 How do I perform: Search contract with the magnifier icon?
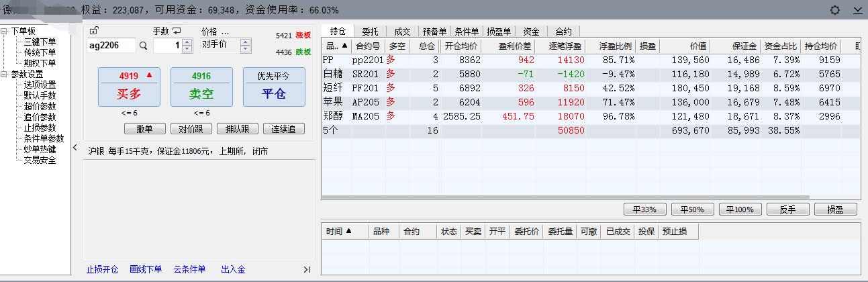(x=143, y=46)
